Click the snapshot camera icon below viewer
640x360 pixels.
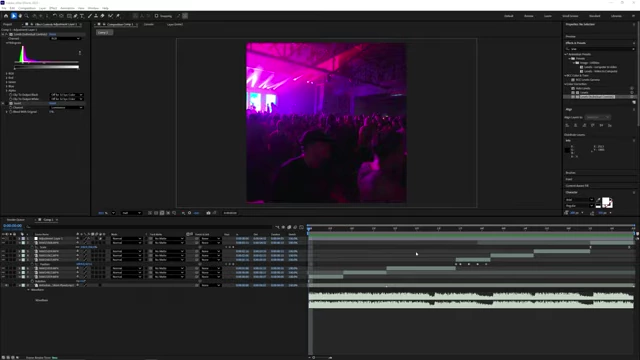click(208, 213)
